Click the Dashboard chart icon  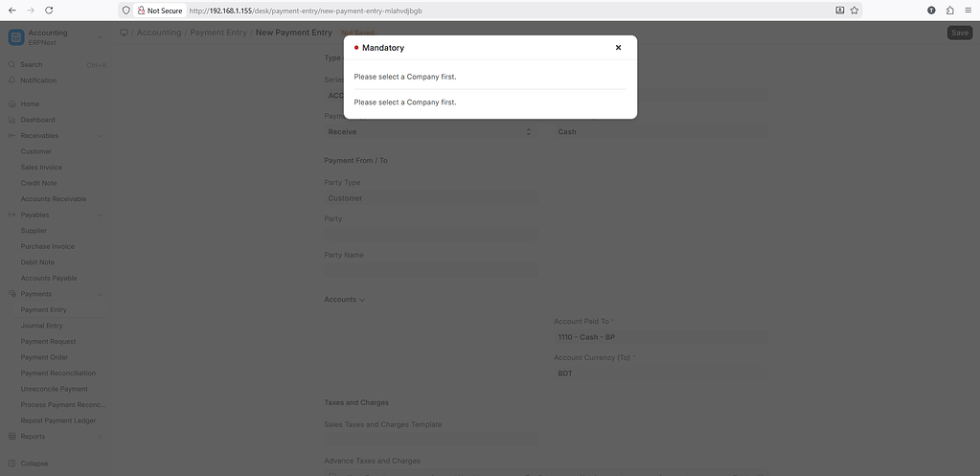[11, 120]
